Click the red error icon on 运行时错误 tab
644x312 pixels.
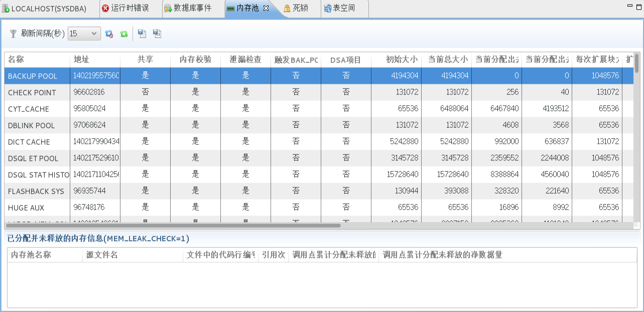point(105,8)
